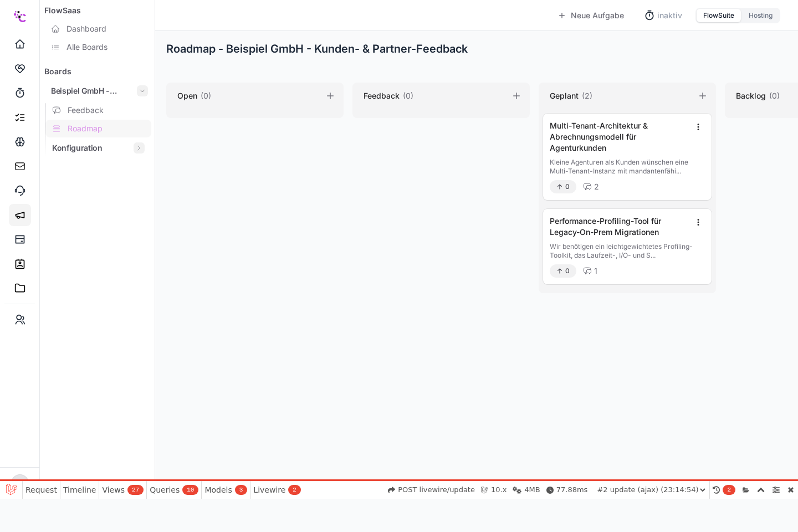
Task: Open the Feedback board view
Action: point(85,110)
